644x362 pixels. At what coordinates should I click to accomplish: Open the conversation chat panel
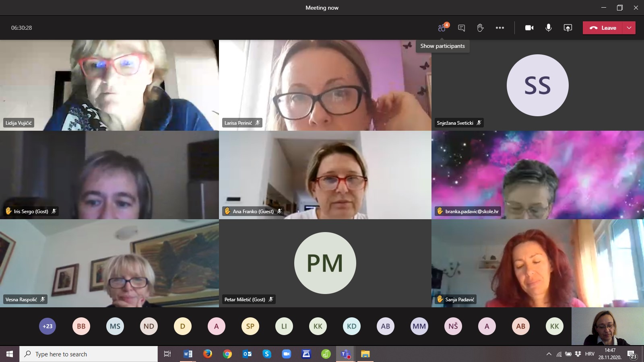[x=462, y=28]
